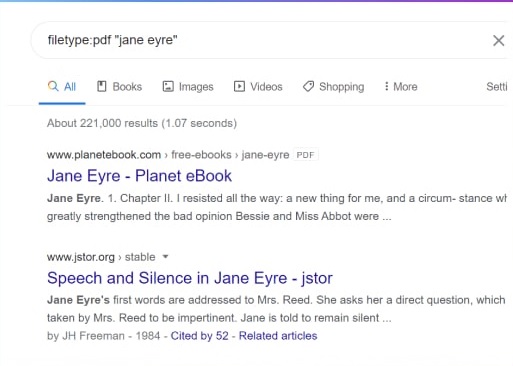Select the Videos results tab

click(x=258, y=87)
